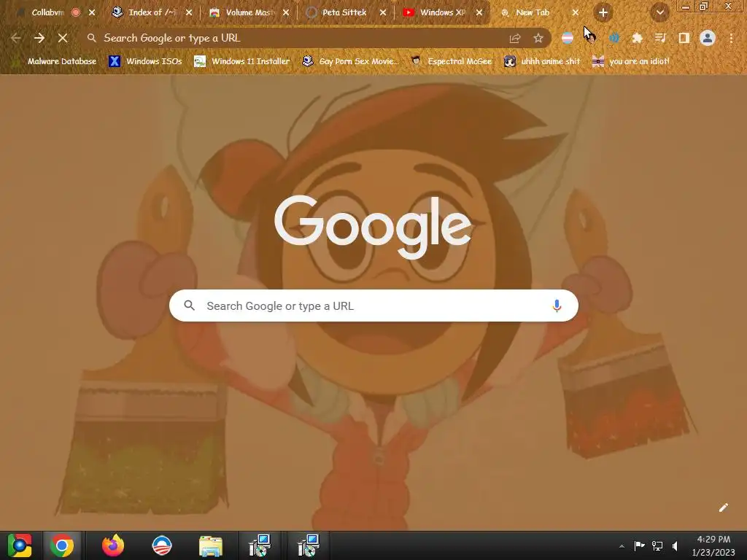Open the blue round extension icon
747x560 pixels.
(x=614, y=38)
